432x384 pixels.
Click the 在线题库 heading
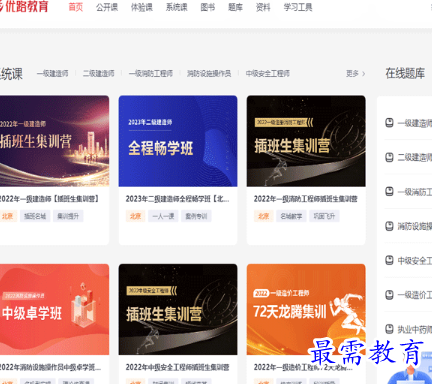coord(405,73)
